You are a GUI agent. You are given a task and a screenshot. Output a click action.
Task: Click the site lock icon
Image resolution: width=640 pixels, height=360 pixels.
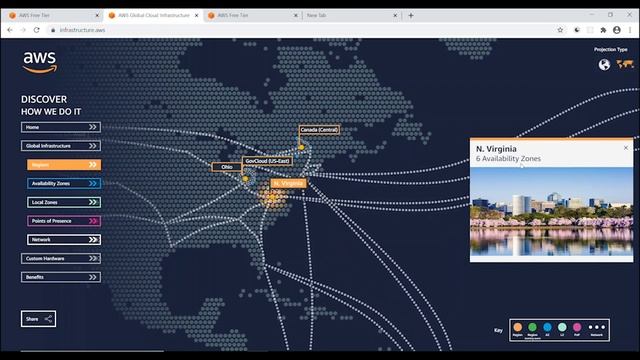click(x=53, y=30)
